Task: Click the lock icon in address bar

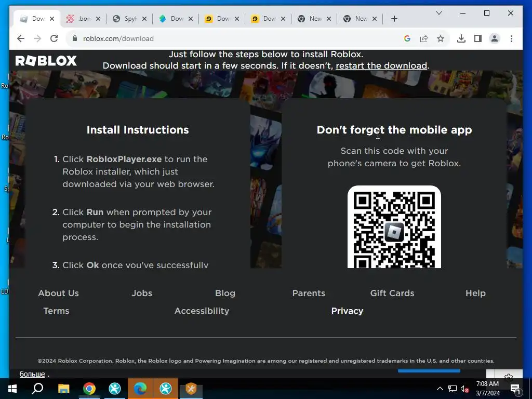Action: [75, 38]
